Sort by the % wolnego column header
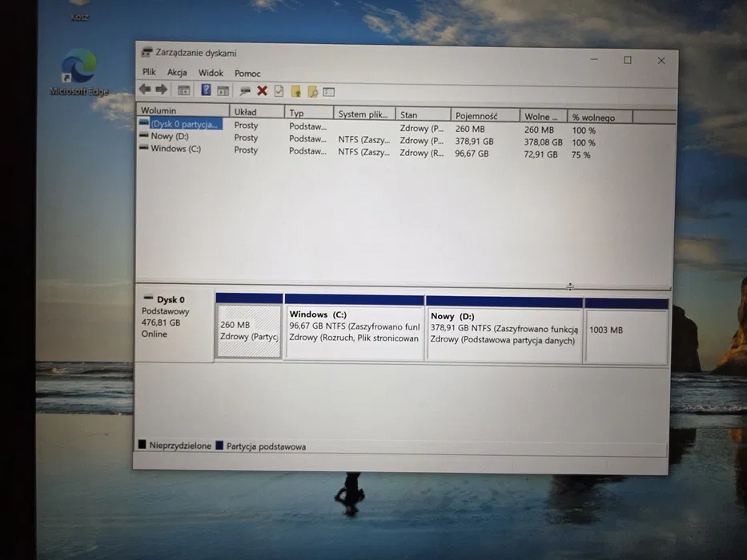747x560 pixels. (x=600, y=117)
